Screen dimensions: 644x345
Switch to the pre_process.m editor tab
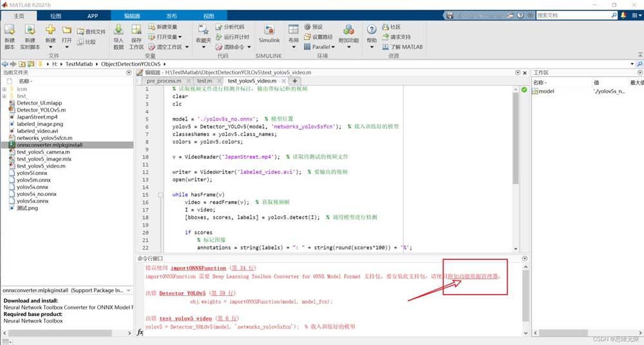coord(164,81)
